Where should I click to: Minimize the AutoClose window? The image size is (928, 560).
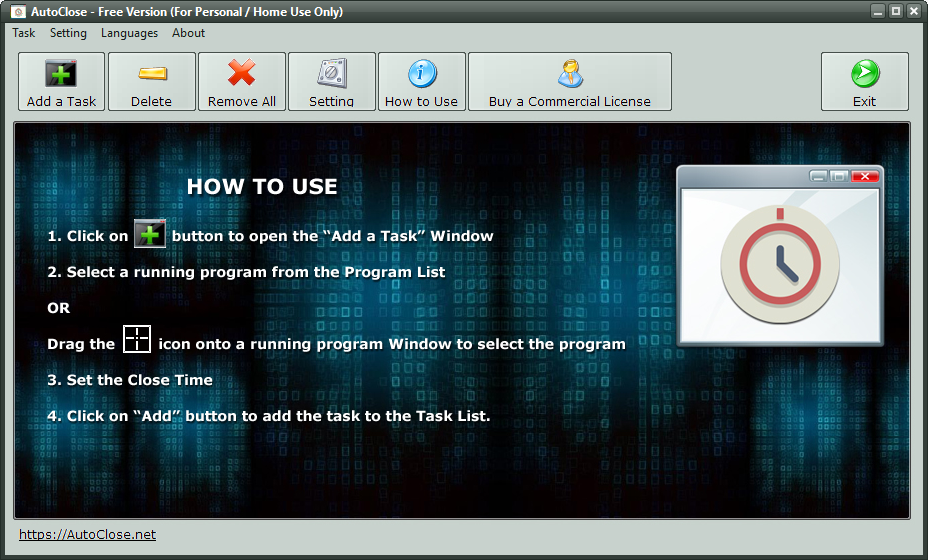pyautogui.click(x=877, y=11)
